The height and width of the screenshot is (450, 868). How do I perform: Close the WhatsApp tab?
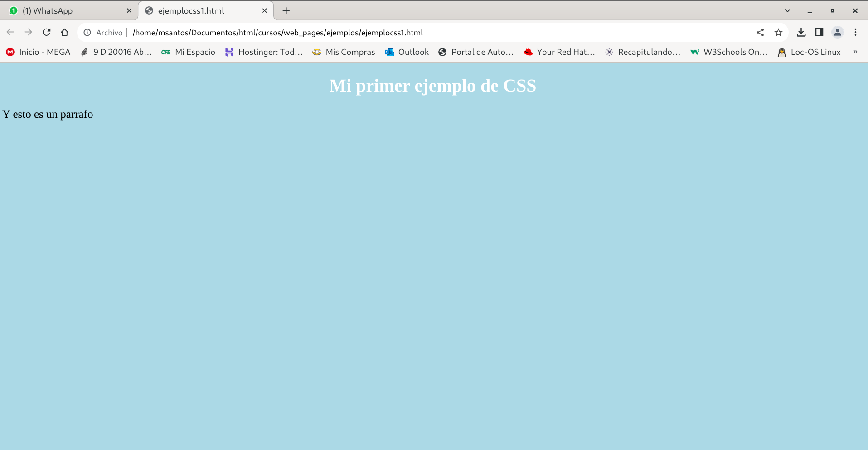coord(129,10)
